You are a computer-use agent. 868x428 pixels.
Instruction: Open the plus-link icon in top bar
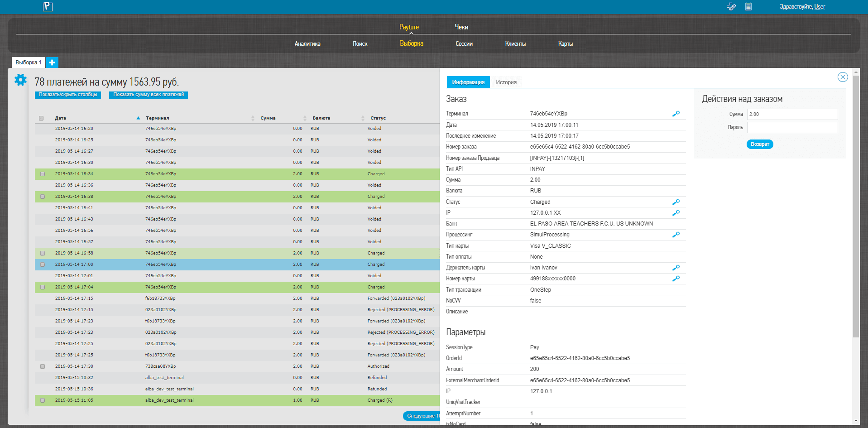point(731,6)
